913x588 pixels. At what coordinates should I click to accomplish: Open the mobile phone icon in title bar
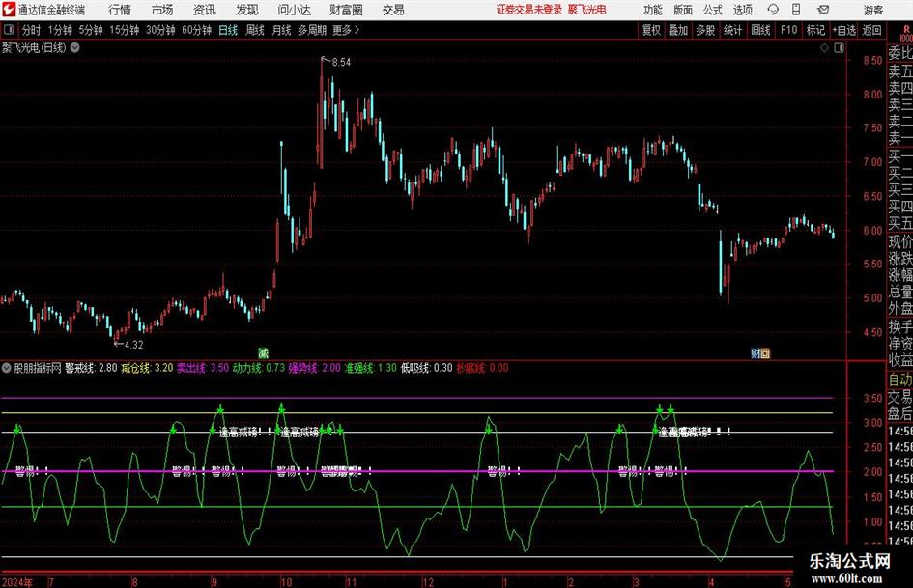[796, 10]
